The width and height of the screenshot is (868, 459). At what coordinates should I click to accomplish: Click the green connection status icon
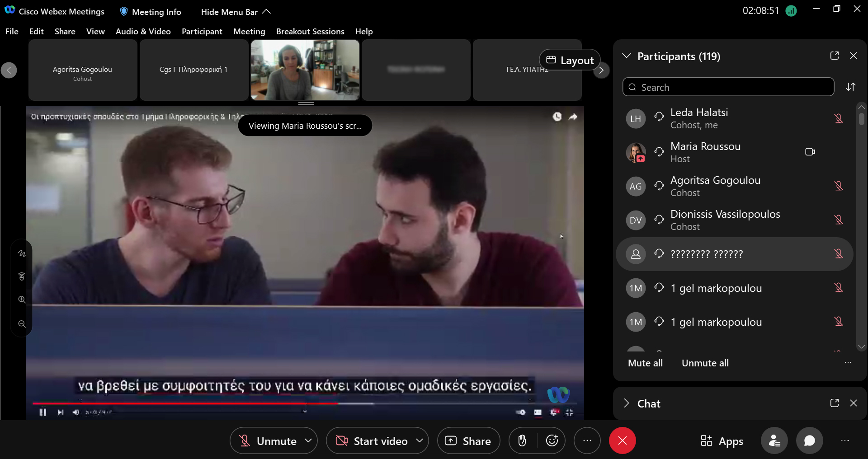[791, 11]
